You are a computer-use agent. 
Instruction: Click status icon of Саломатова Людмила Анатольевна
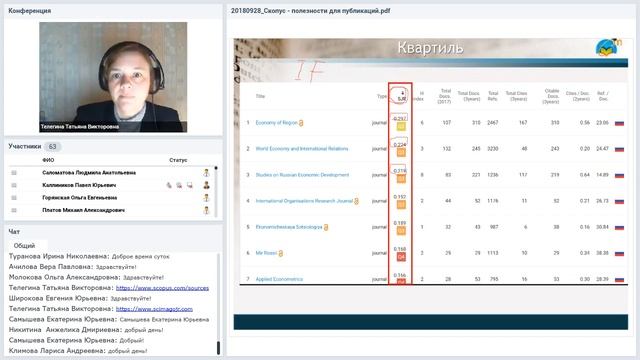[x=207, y=173]
